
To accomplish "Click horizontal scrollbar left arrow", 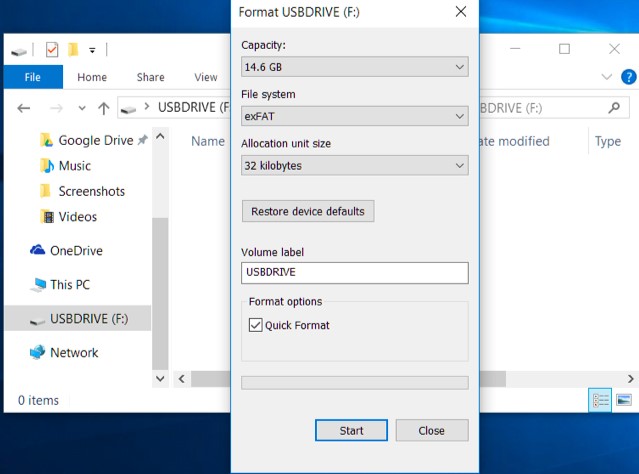I will click(182, 379).
